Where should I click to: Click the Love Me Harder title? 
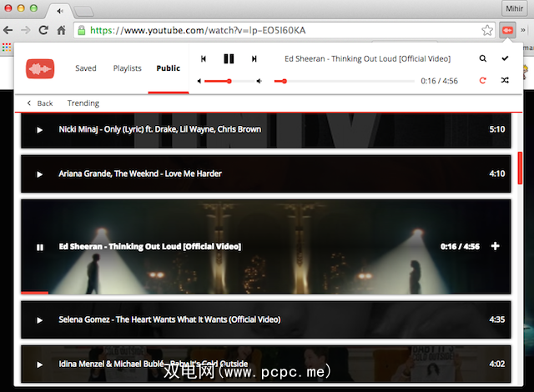(140, 173)
